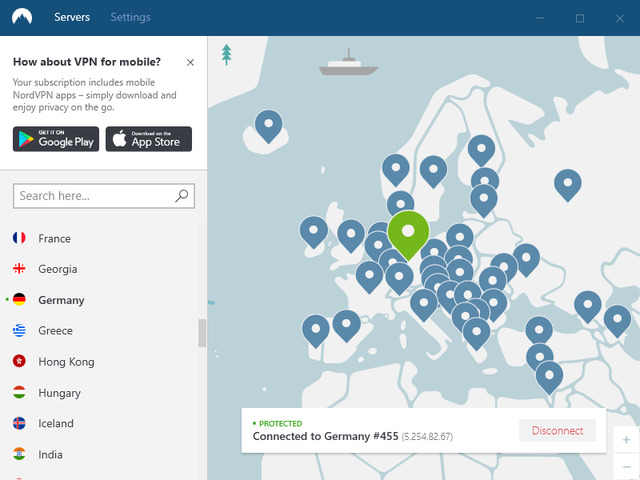Click the tree icon on map
The width and height of the screenshot is (640, 480).
227,54
